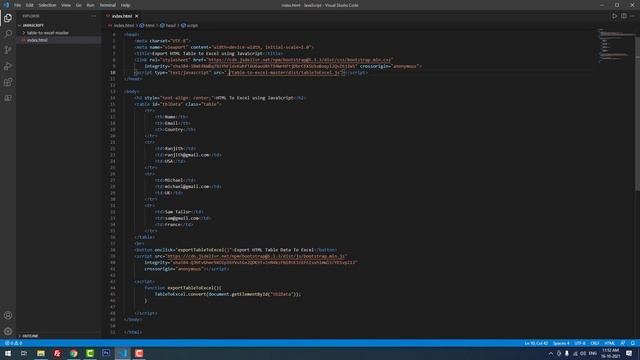This screenshot has height=360, width=640.
Task: Open the File menu
Action: click(18, 5)
